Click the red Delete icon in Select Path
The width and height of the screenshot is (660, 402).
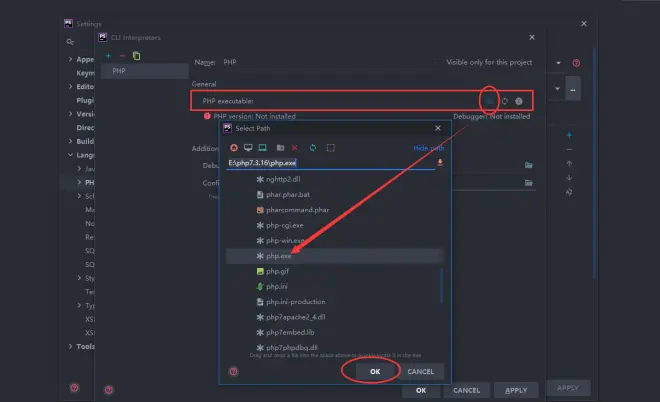(295, 148)
